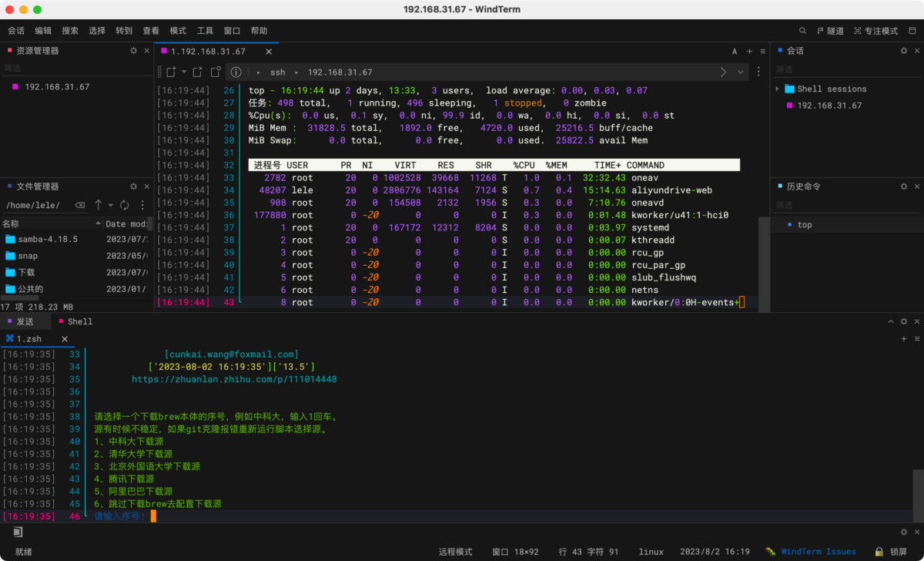Sort files by the 名称 column header
924x561 pixels.
click(51, 223)
